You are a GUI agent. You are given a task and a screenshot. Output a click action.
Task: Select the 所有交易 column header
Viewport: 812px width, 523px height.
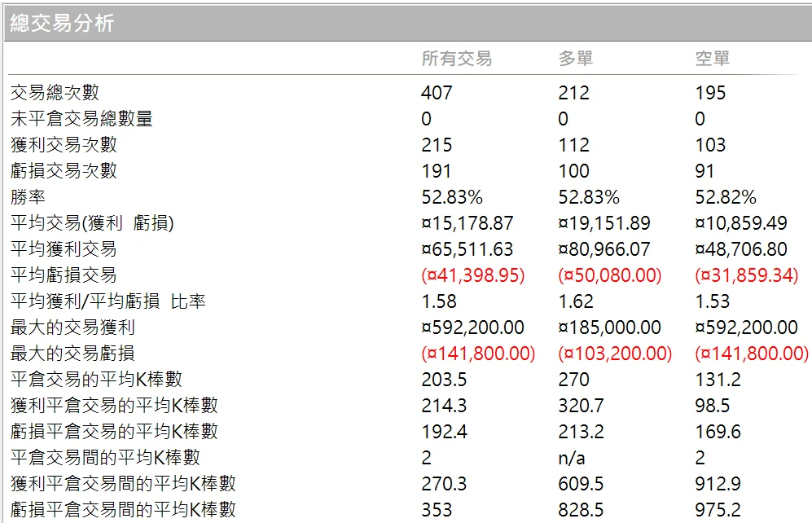456,59
